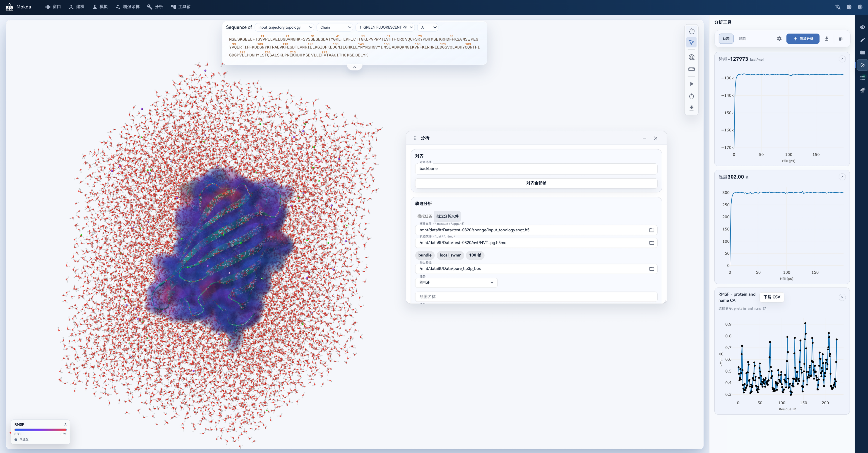Image resolution: width=868 pixels, height=453 pixels.
Task: Open the Chain mode dropdown
Action: (335, 27)
